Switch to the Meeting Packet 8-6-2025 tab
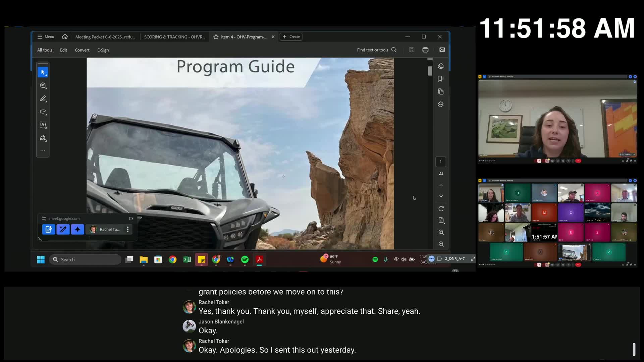Viewport: 644px width, 362px height. click(105, 37)
